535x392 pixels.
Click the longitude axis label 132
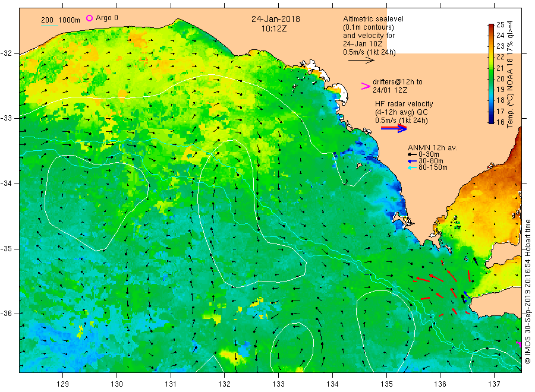[225, 384]
